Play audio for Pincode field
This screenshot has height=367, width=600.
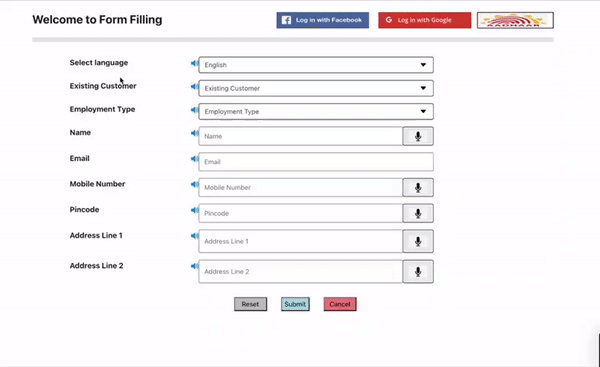tap(194, 210)
